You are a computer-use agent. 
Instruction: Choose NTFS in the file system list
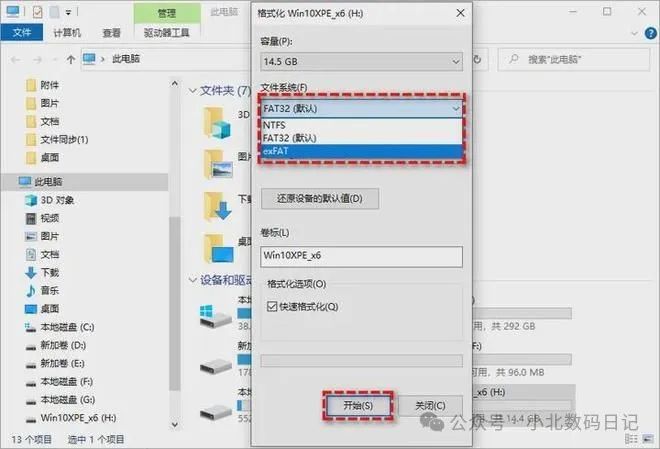362,125
